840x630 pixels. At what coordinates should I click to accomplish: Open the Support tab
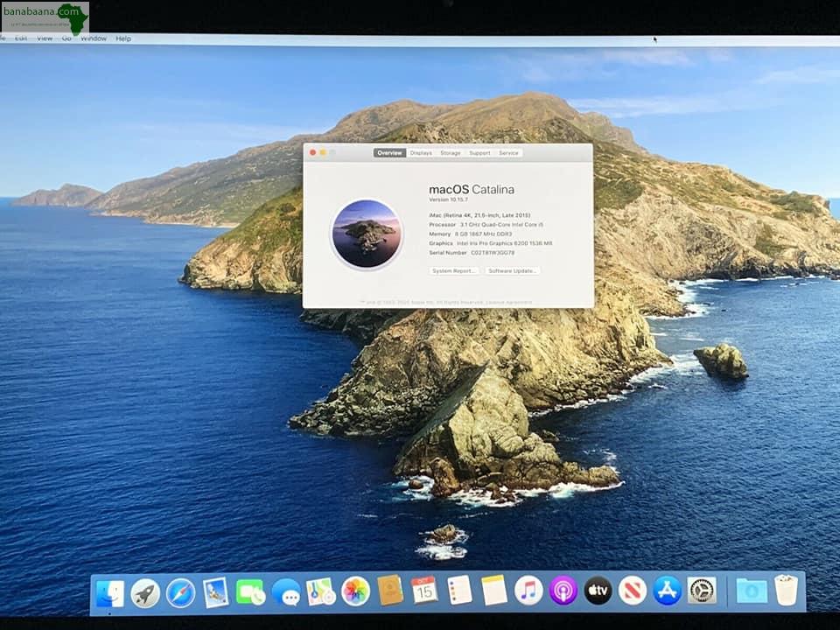[480, 152]
